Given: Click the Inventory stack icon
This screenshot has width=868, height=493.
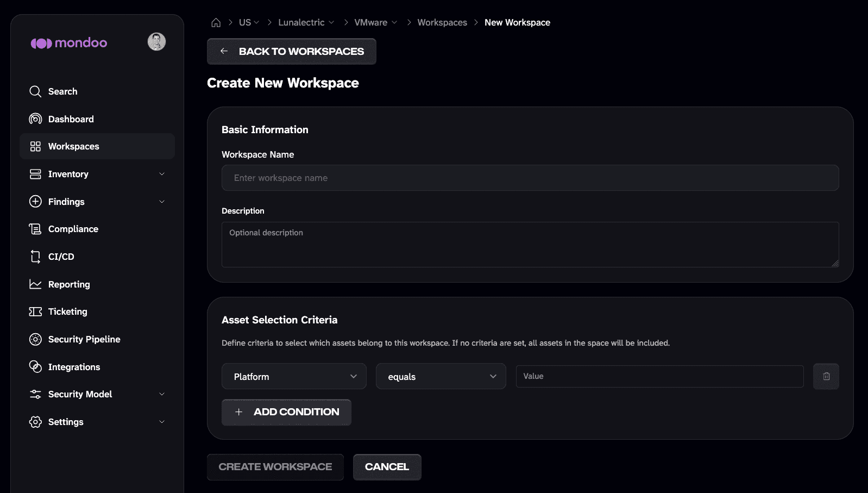Looking at the screenshot, I should pyautogui.click(x=35, y=174).
